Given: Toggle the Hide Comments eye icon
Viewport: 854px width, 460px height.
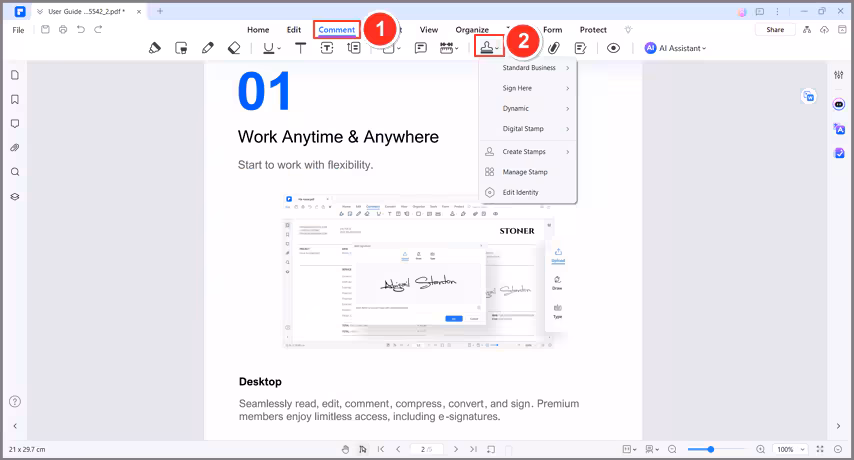Looking at the screenshot, I should [x=613, y=48].
